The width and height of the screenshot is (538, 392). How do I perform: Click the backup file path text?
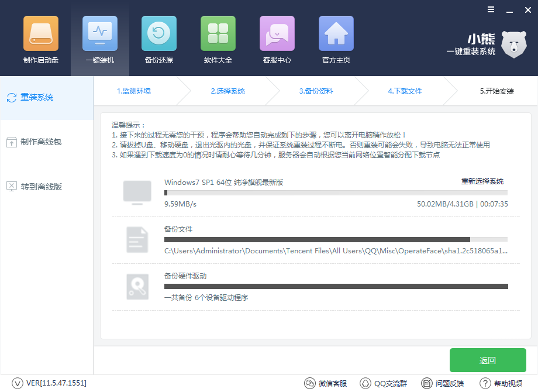(336, 251)
